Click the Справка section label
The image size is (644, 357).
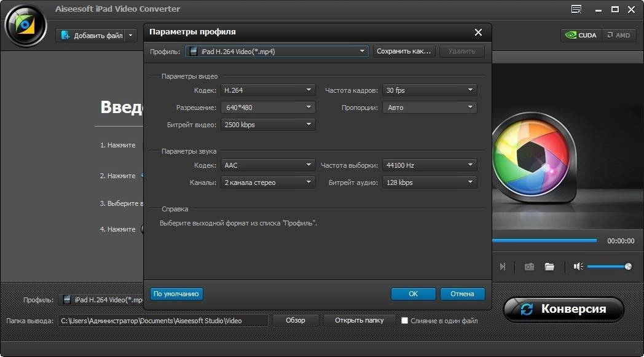175,209
